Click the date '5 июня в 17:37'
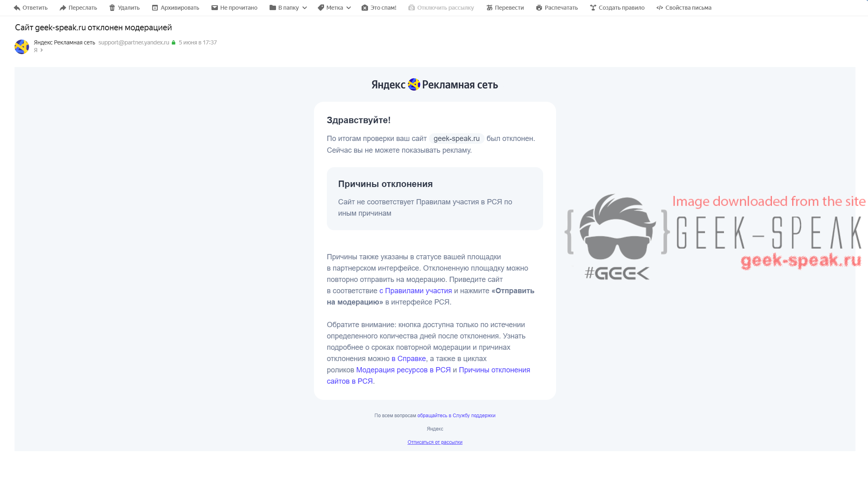 click(198, 42)
